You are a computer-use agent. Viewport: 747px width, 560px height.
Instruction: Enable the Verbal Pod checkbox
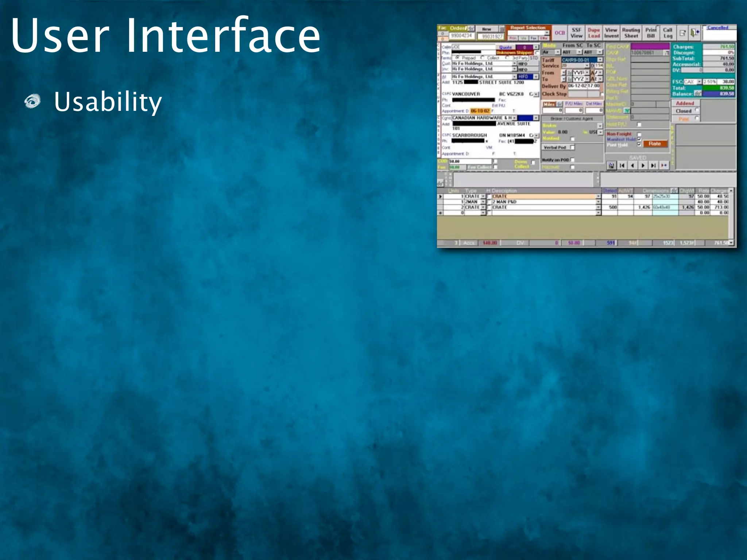click(572, 147)
